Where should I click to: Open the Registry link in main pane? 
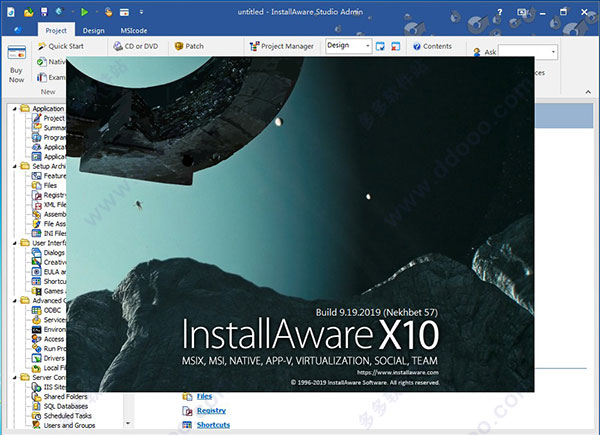(x=211, y=411)
